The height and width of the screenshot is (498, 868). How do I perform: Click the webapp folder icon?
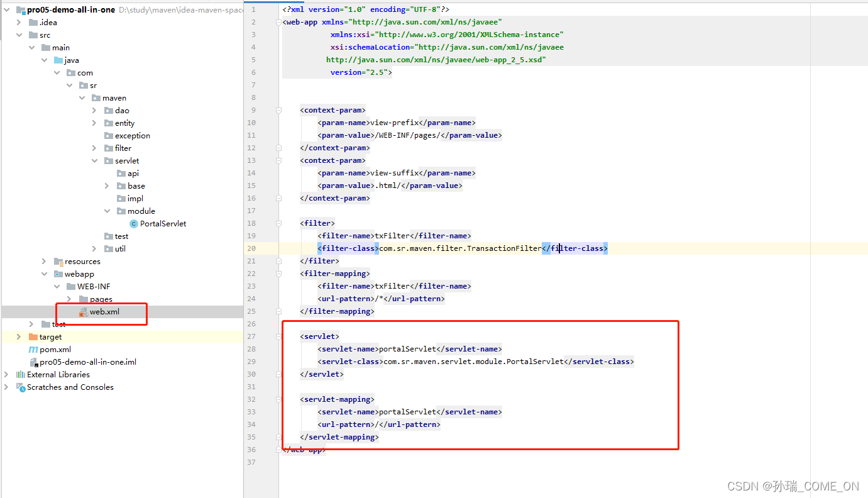pyautogui.click(x=58, y=274)
